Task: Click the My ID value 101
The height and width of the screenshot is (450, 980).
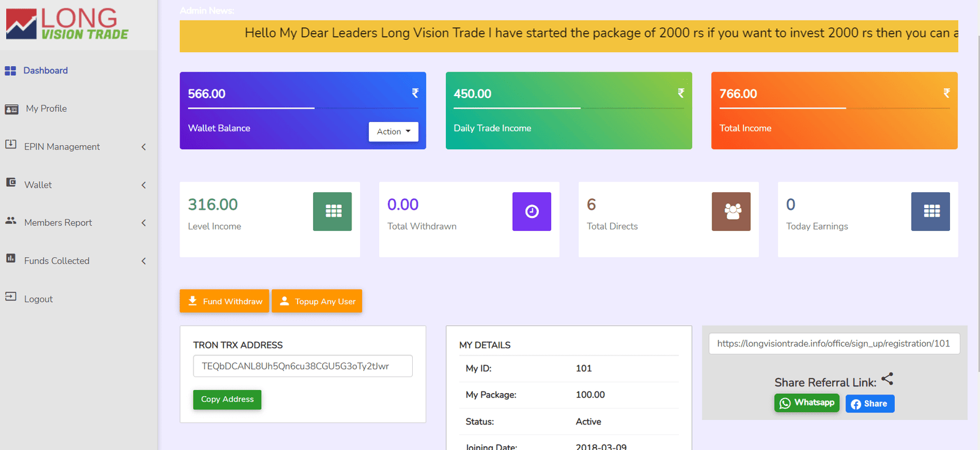Action: pos(584,368)
